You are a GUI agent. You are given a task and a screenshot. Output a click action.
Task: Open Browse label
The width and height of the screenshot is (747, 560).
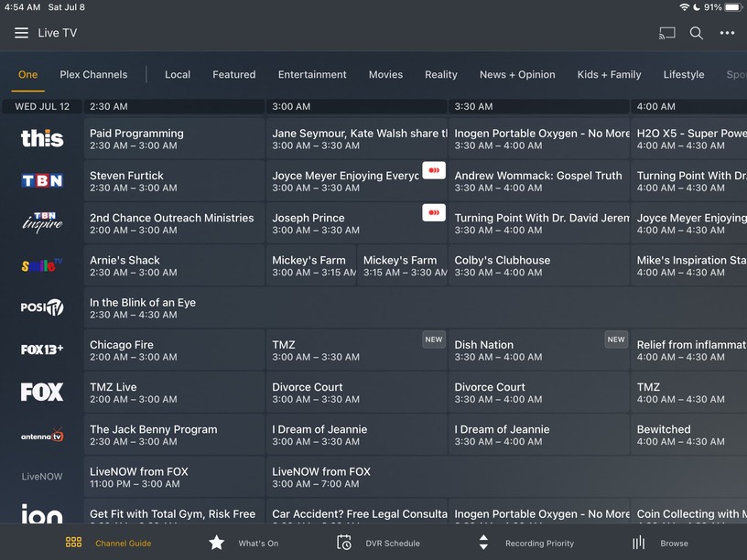[x=674, y=544]
